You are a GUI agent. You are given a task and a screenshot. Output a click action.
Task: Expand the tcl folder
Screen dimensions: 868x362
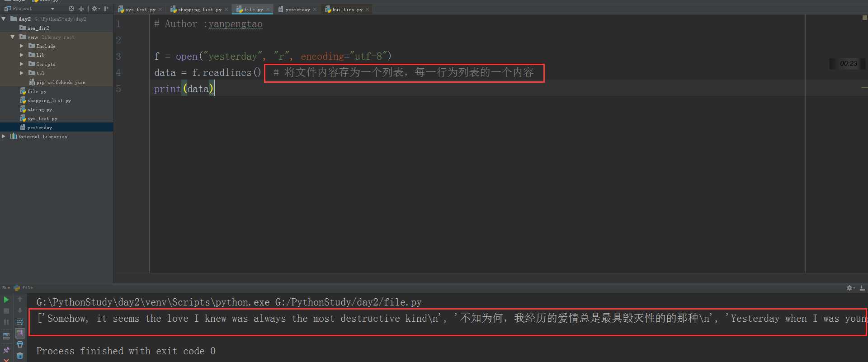click(21, 73)
